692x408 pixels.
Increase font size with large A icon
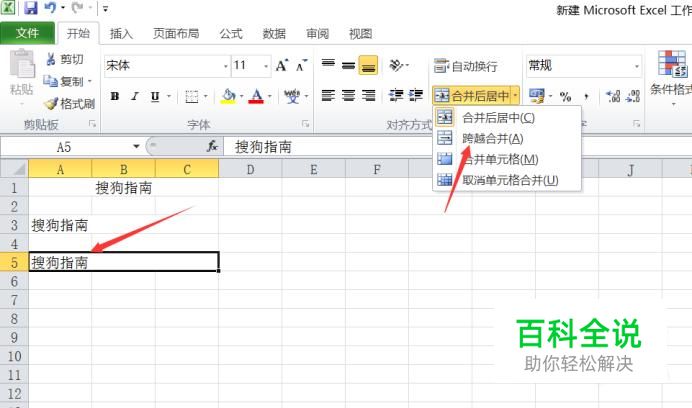click(x=282, y=66)
